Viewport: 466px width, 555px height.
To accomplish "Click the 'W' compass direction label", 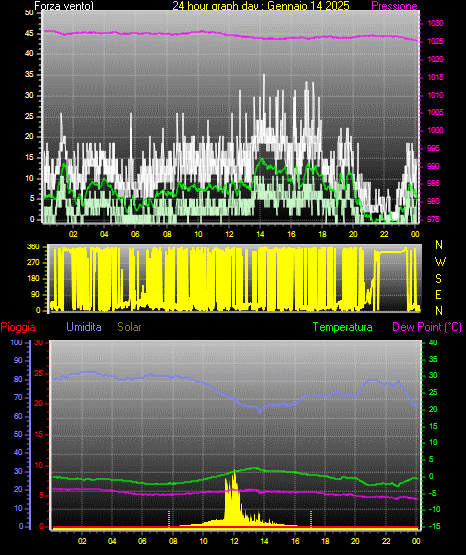I will tap(440, 262).
